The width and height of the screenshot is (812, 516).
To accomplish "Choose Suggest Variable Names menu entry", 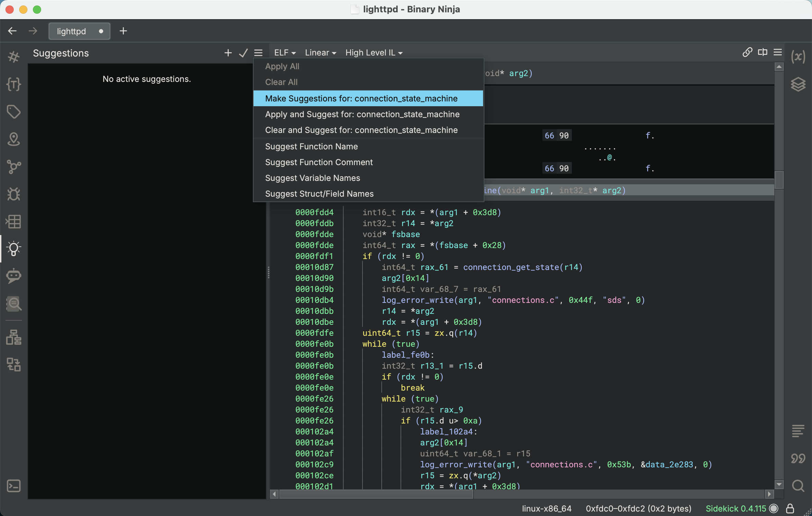I will (312, 178).
